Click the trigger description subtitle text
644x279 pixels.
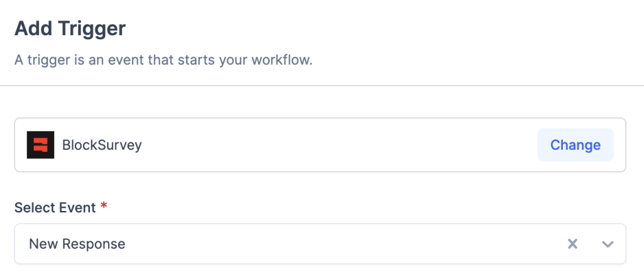(x=164, y=62)
